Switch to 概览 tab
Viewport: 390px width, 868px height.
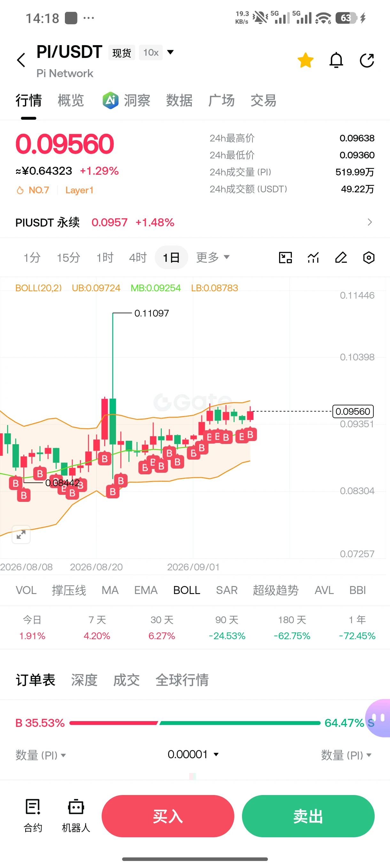click(x=71, y=100)
